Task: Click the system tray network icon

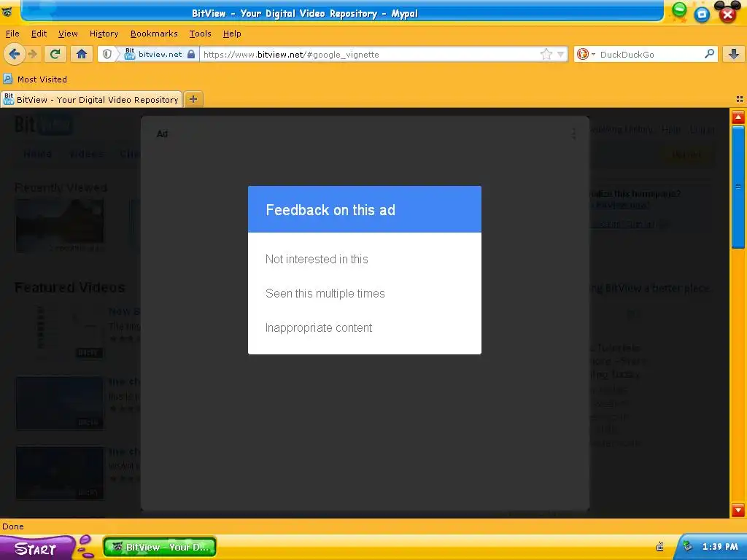Action: (687, 547)
